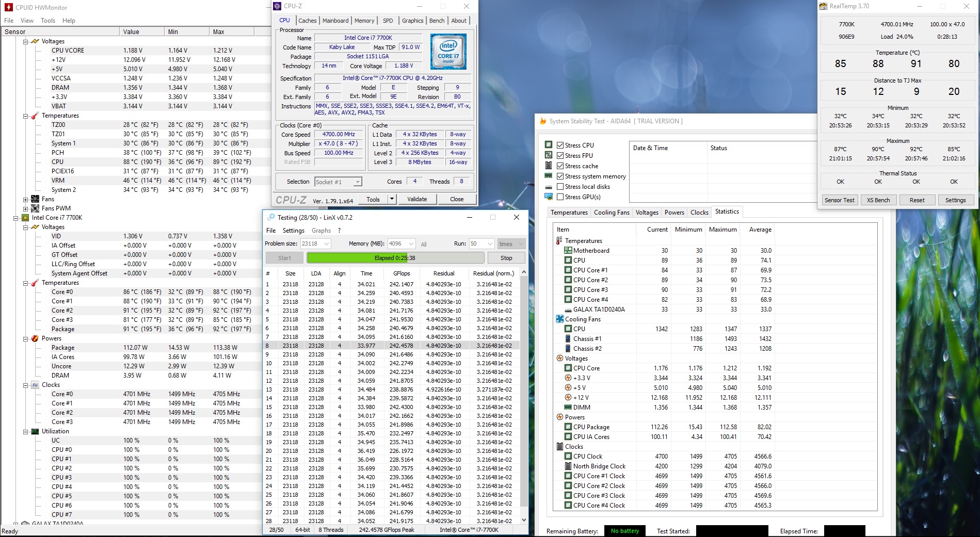This screenshot has height=537, width=980.
Task: Click the Stress FPU percent icon in AIDA64
Action: point(549,155)
